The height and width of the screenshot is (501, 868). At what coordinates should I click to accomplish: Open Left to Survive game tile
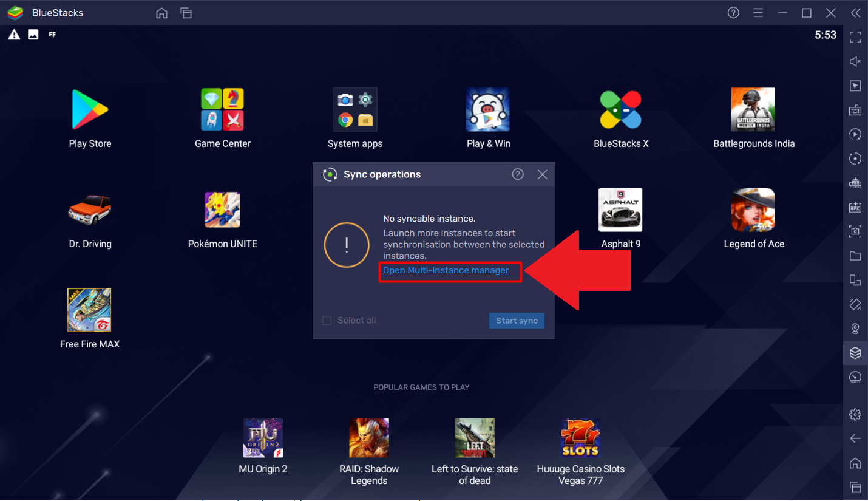click(475, 438)
